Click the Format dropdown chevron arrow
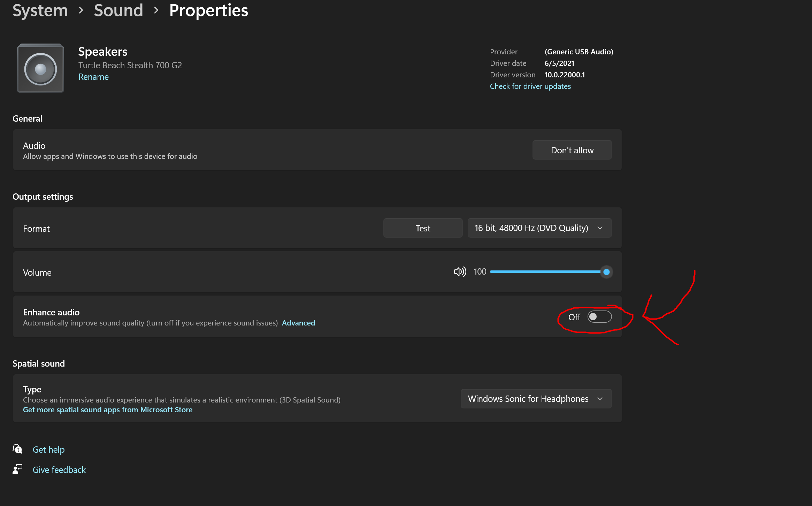The width and height of the screenshot is (812, 506). pyautogui.click(x=600, y=228)
